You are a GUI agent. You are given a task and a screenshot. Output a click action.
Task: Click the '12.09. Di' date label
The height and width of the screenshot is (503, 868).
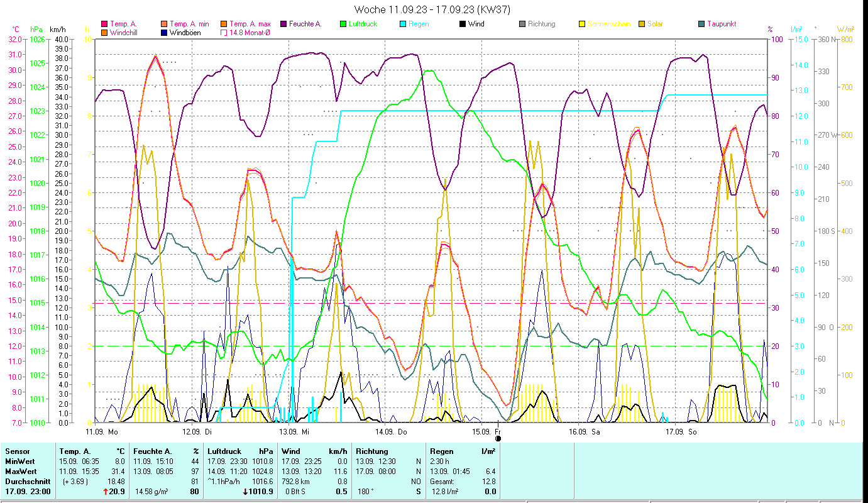pyautogui.click(x=197, y=432)
